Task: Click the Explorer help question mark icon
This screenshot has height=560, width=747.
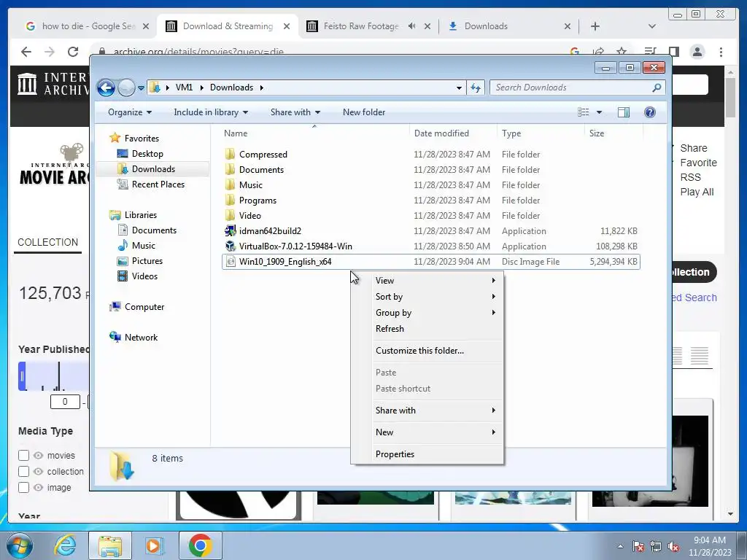Action: click(x=650, y=112)
